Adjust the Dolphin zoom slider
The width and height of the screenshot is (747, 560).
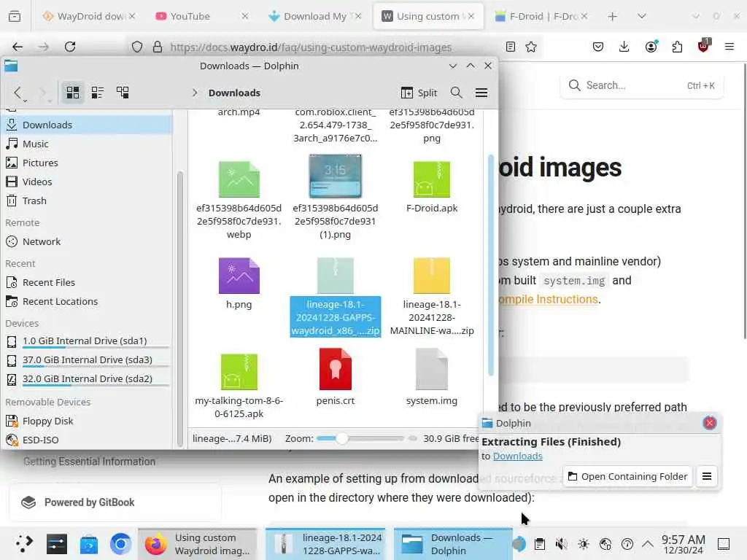tap(360, 438)
